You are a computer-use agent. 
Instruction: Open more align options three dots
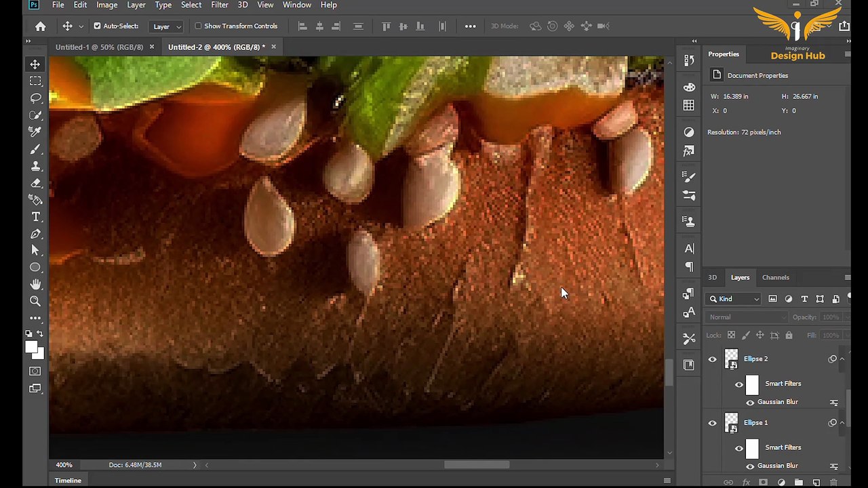coord(470,26)
